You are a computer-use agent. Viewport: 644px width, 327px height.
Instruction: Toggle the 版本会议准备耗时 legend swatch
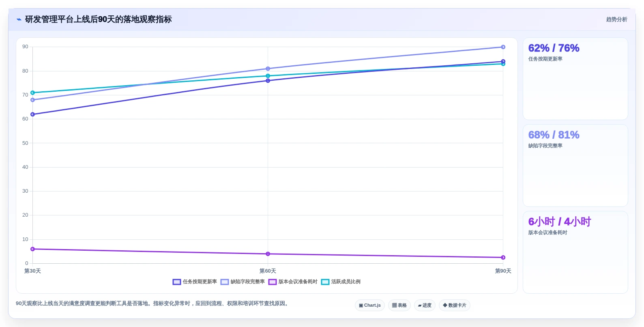(273, 282)
